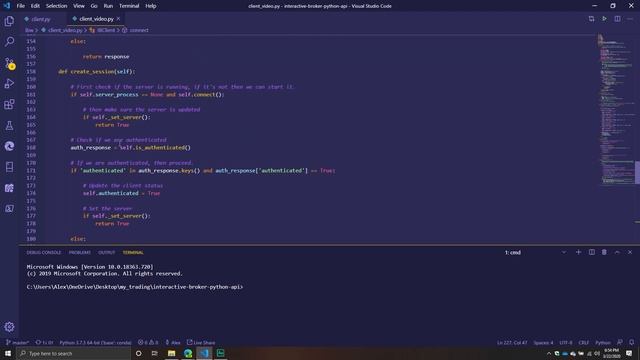640x360 pixels.
Task: Open Task View on the taskbar
Action: (155, 353)
